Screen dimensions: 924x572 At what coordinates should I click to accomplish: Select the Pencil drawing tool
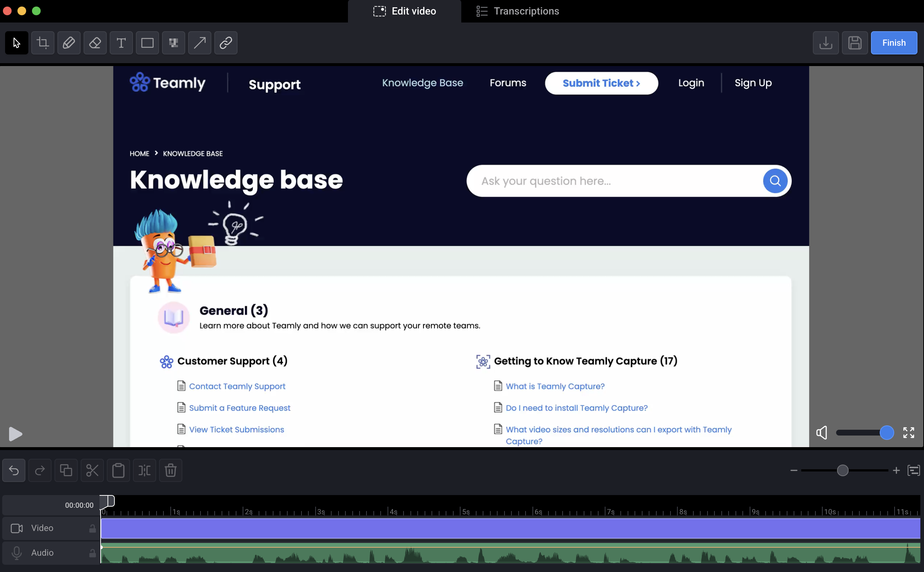click(x=69, y=43)
